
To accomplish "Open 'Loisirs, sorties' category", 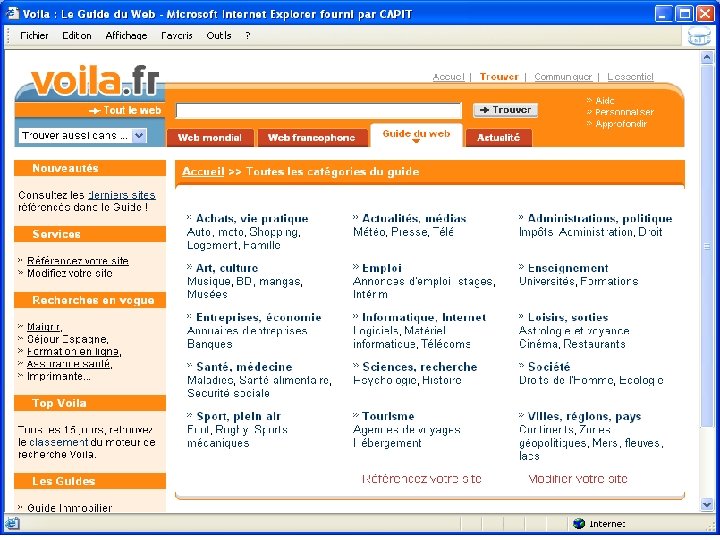I will 568,318.
